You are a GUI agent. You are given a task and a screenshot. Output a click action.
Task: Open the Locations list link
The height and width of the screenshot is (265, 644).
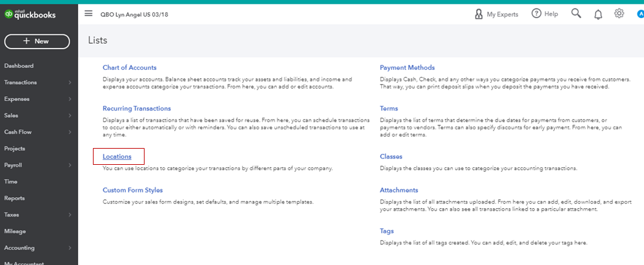tap(117, 156)
